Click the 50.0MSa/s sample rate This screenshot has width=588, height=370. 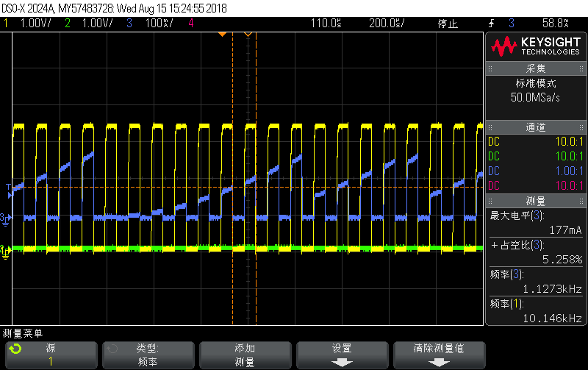(x=535, y=98)
